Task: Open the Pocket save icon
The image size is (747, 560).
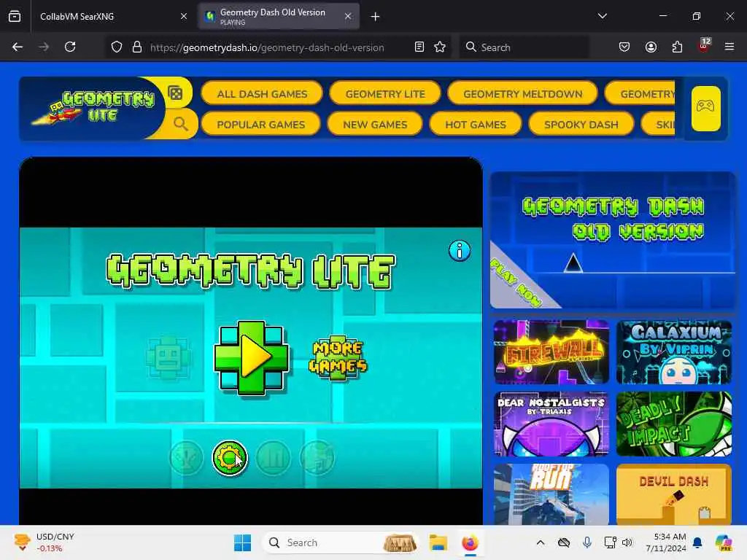Action: [x=624, y=47]
